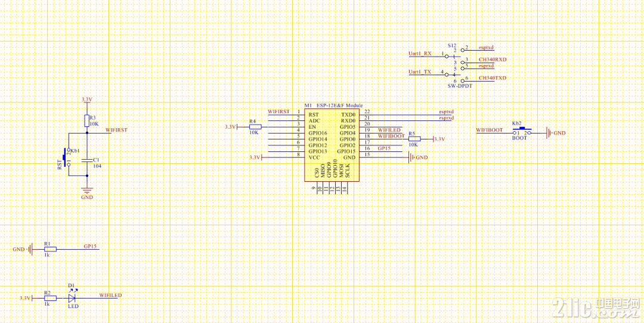Click the Uart1_TX net label
The width and height of the screenshot is (644, 323).
(420, 72)
